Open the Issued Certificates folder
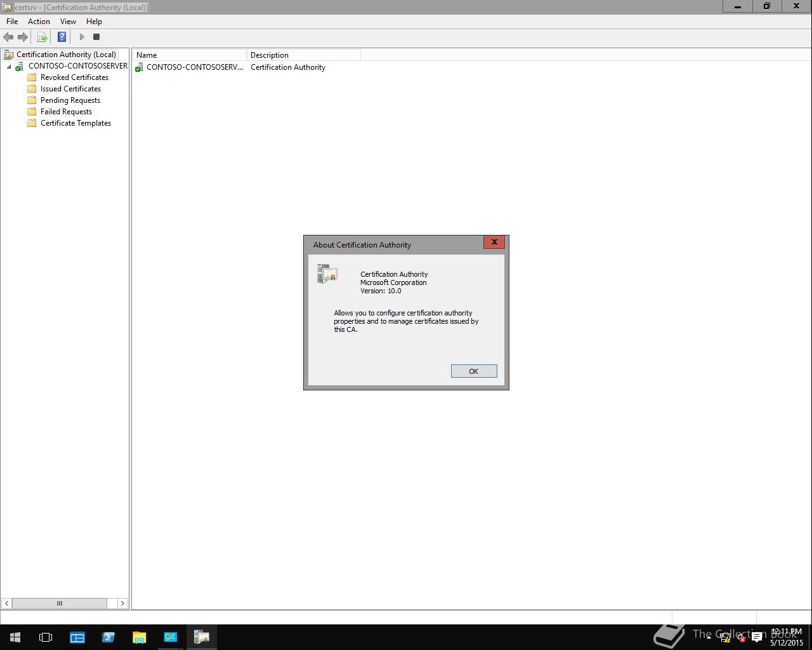Image resolution: width=812 pixels, height=650 pixels. (70, 89)
